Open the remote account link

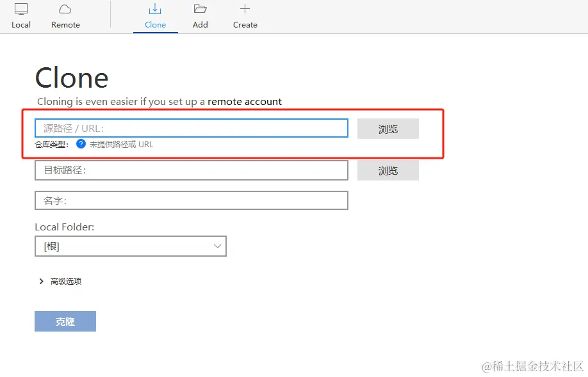pos(245,102)
